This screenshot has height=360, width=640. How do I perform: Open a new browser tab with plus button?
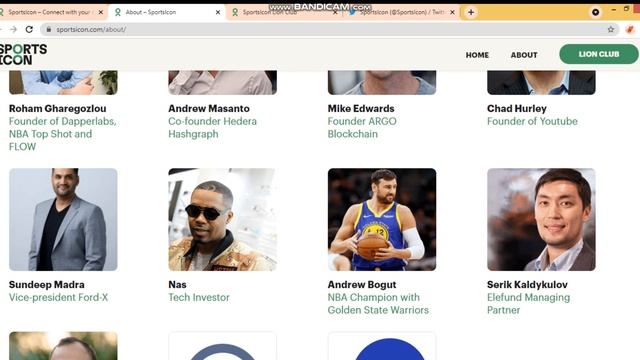471,12
